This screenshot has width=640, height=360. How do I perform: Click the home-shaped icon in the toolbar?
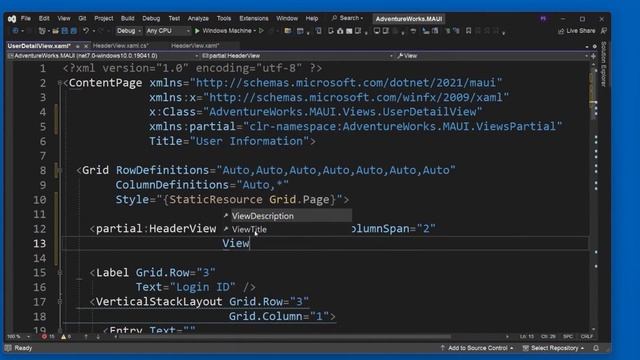[340, 31]
